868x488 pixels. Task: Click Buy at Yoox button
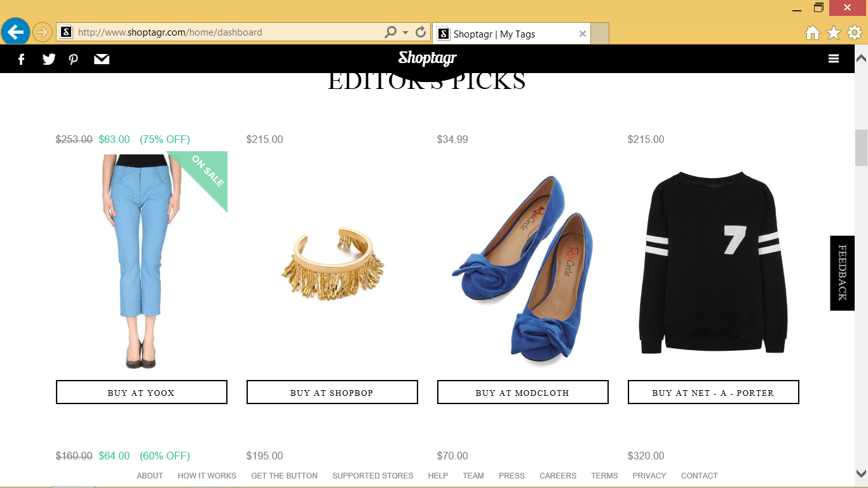tap(142, 392)
